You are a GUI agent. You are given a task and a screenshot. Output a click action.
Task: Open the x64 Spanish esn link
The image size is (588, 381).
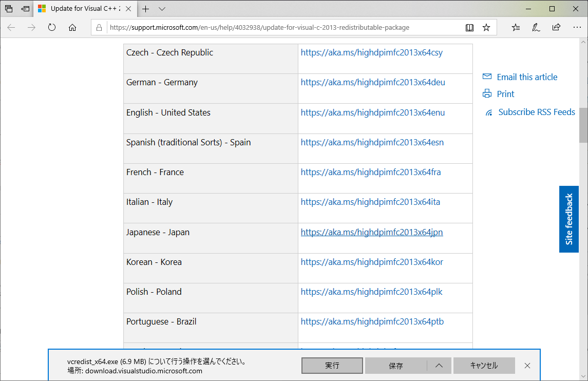372,142
